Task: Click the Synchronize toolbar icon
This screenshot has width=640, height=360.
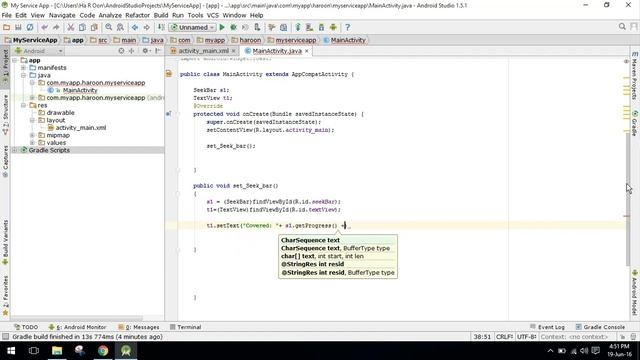Action: point(30,27)
